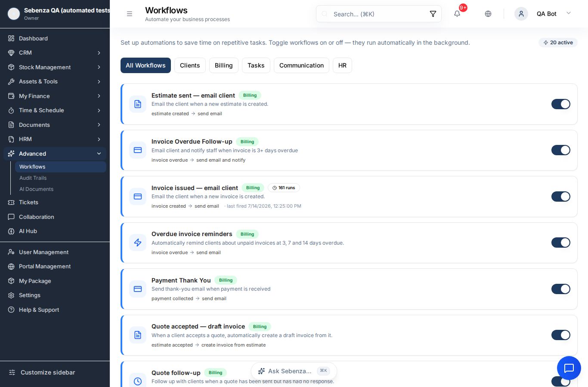588x387 pixels.
Task: Open the Dashboard sidebar item
Action: (55, 38)
